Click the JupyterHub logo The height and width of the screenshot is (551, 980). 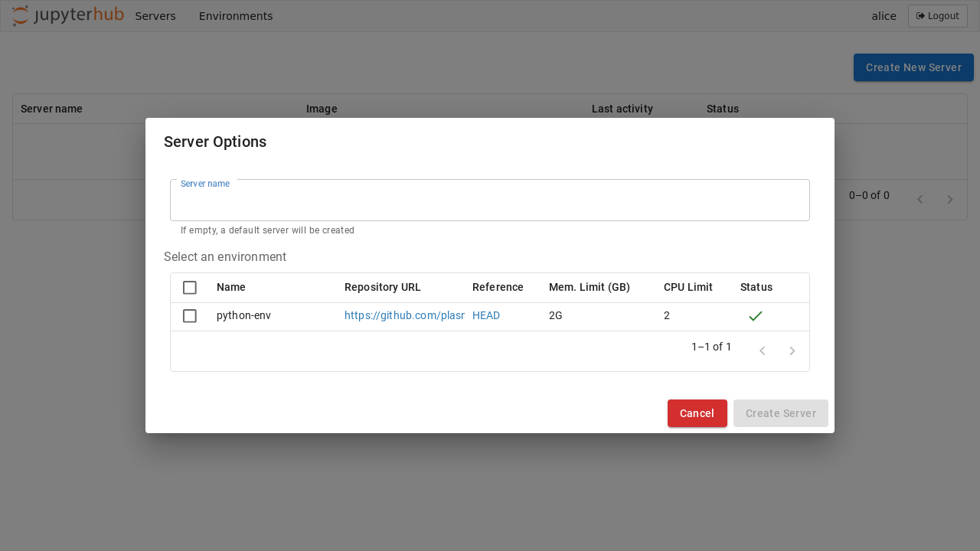click(x=67, y=16)
